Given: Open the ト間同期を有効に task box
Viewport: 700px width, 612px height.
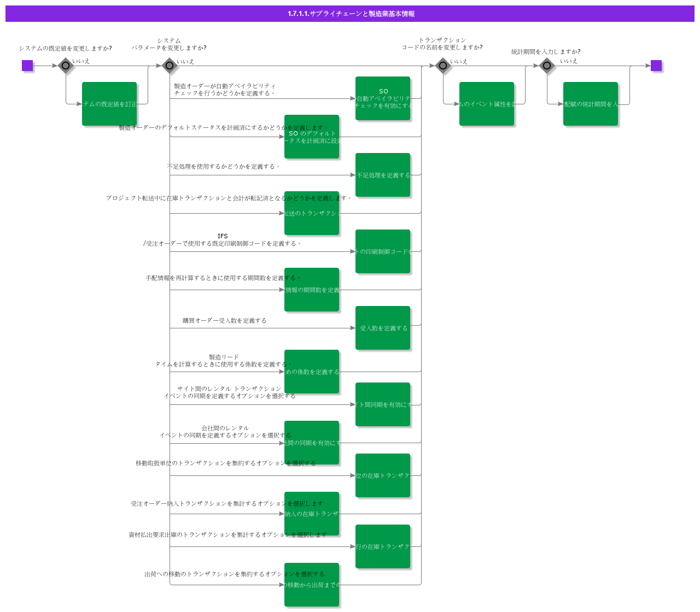Looking at the screenshot, I should pos(383,404).
